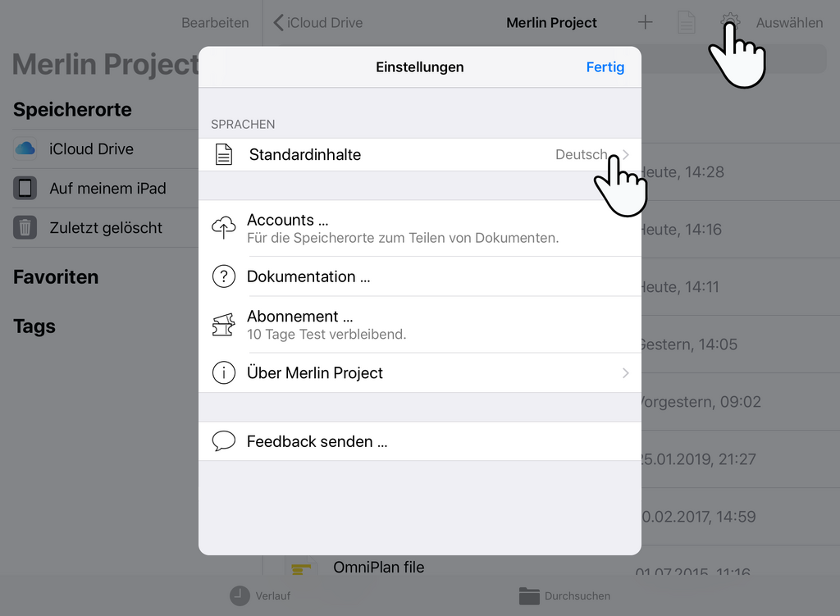Open Über Merlin Project disclosure chevron
Viewport: 840px width, 616px height.
click(x=625, y=373)
